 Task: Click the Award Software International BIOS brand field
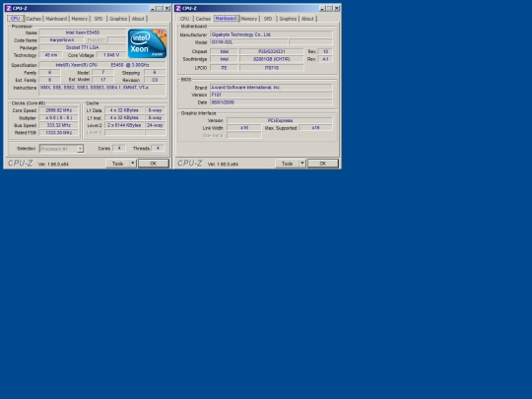(x=271, y=88)
